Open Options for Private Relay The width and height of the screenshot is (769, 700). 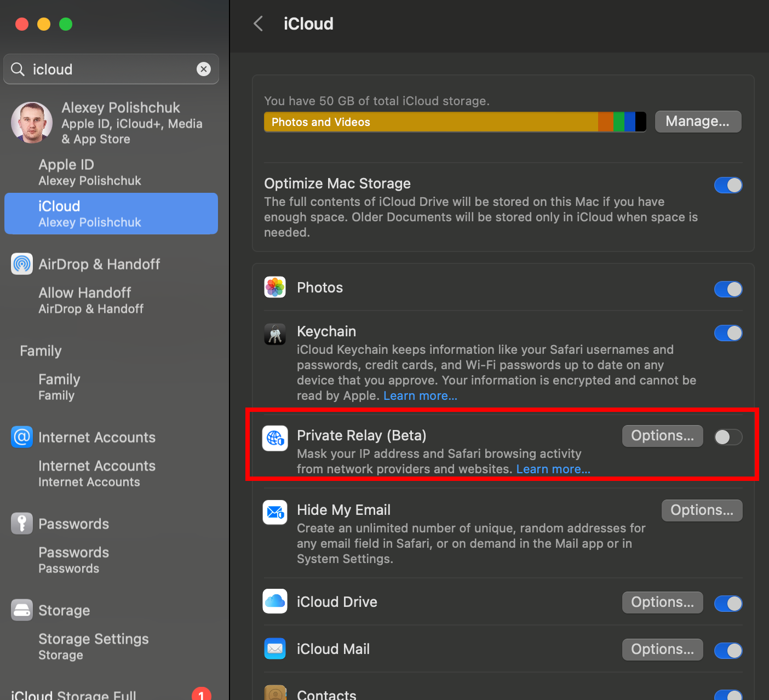[x=662, y=435]
